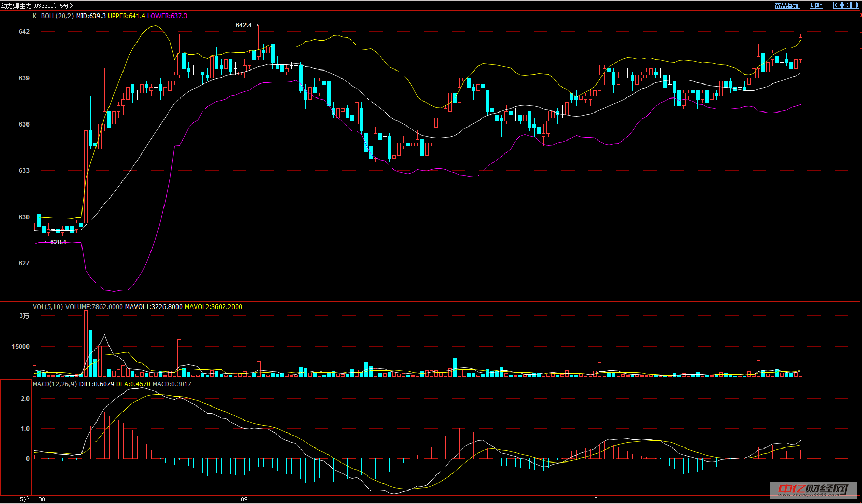Click the K label before BOLL

(x=35, y=16)
